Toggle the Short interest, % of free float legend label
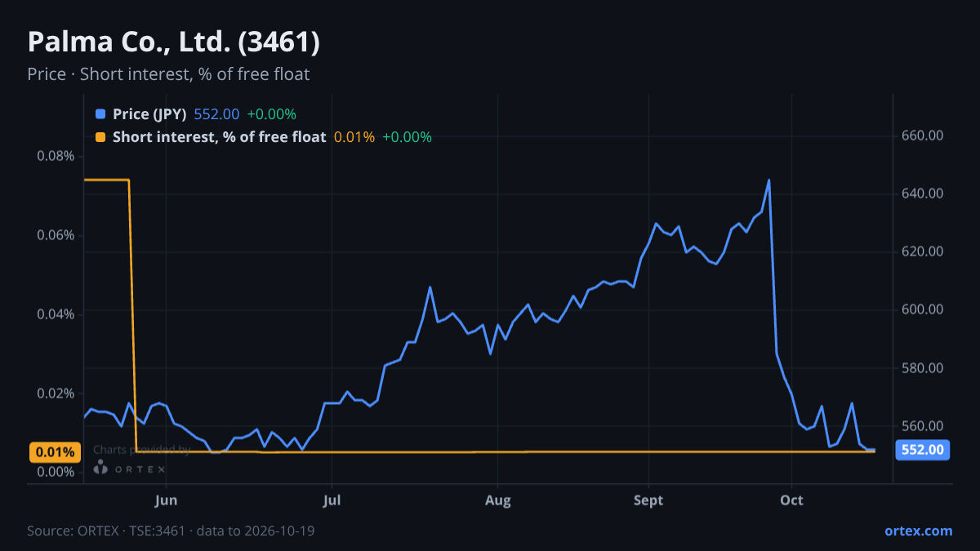980x551 pixels. [219, 137]
